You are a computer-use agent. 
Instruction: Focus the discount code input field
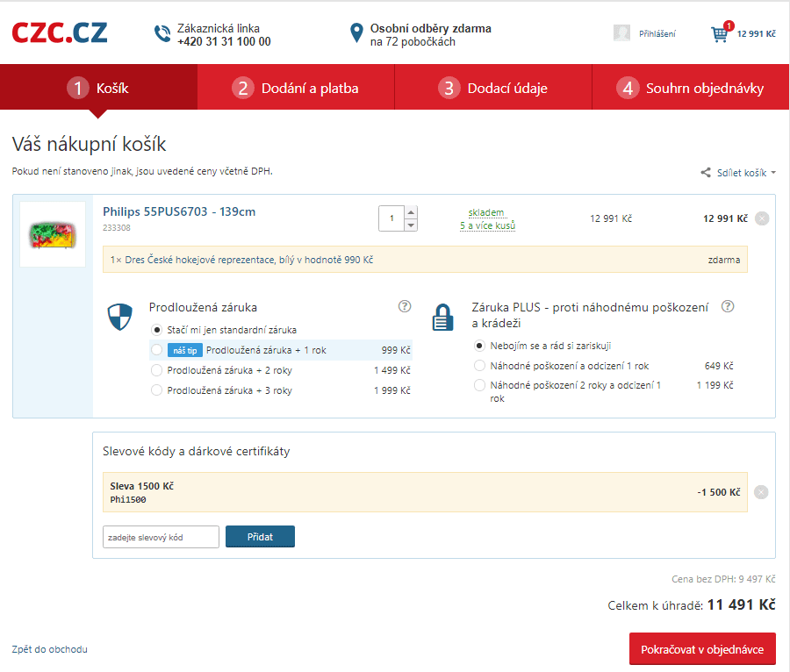161,537
